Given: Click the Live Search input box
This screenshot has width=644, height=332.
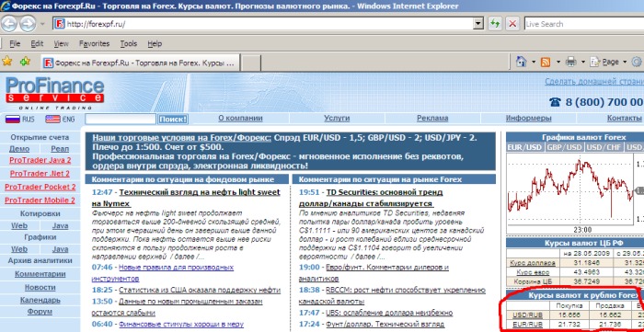Looking at the screenshot, I should click(x=584, y=24).
